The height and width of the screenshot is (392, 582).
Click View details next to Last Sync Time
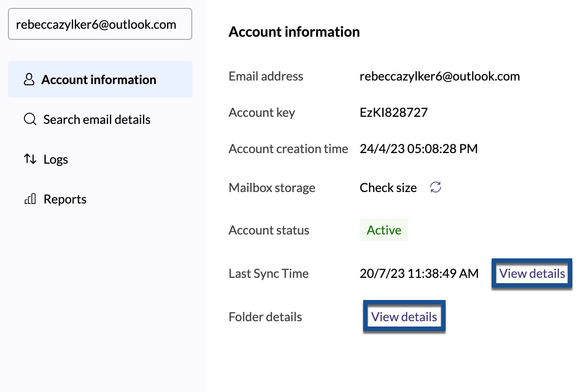click(x=532, y=273)
